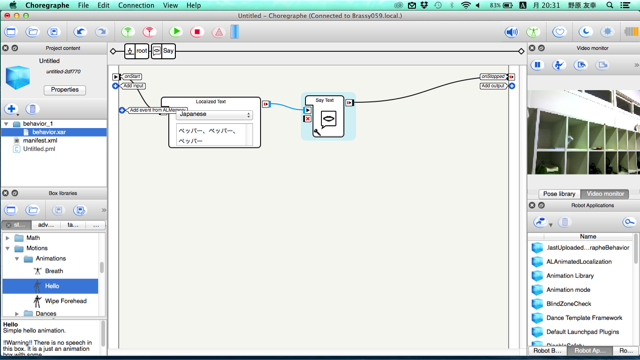Select the ta... box library tab
This screenshot has height=360, width=640.
pos(73,225)
